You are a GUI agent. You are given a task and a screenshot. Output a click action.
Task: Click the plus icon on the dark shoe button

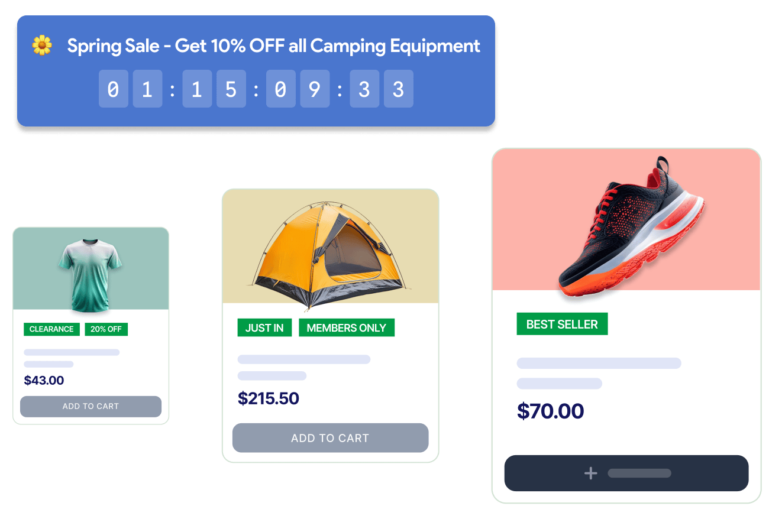(590, 473)
